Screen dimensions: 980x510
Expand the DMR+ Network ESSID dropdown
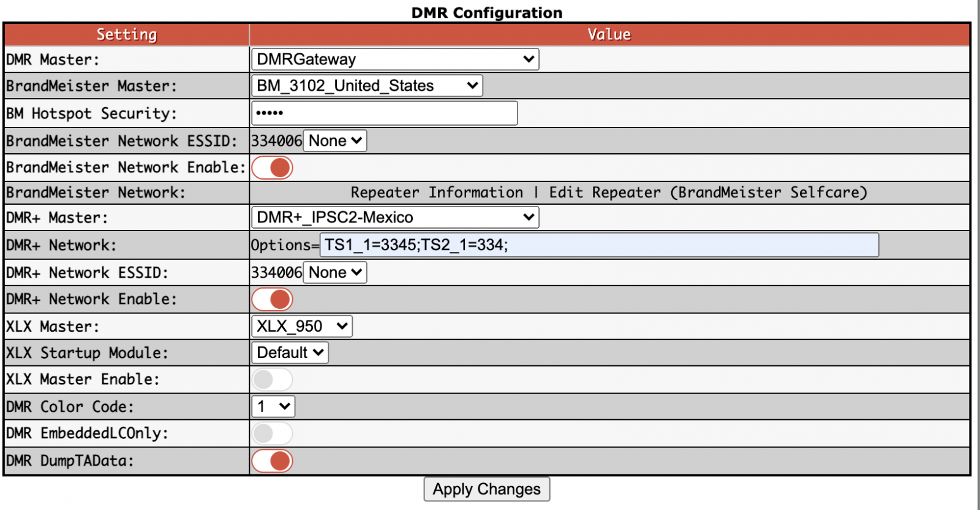[334, 272]
